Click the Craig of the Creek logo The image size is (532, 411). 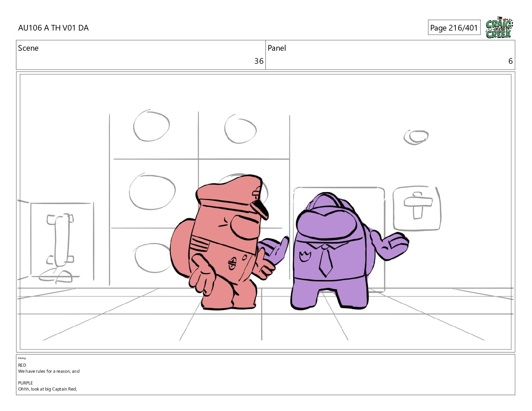pyautogui.click(x=499, y=28)
